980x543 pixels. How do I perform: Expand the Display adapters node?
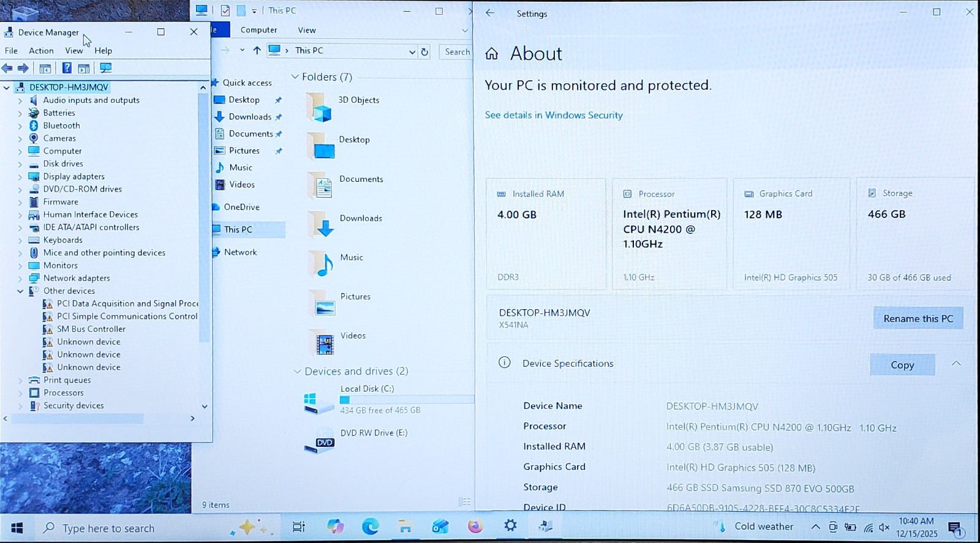coord(20,177)
